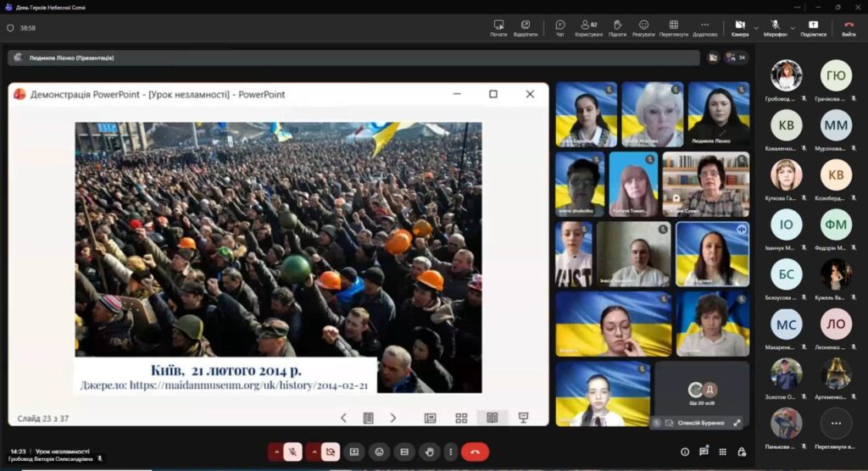Toggle the Камера on or off
Image resolution: width=868 pixels, height=471 pixels.
[x=739, y=27]
